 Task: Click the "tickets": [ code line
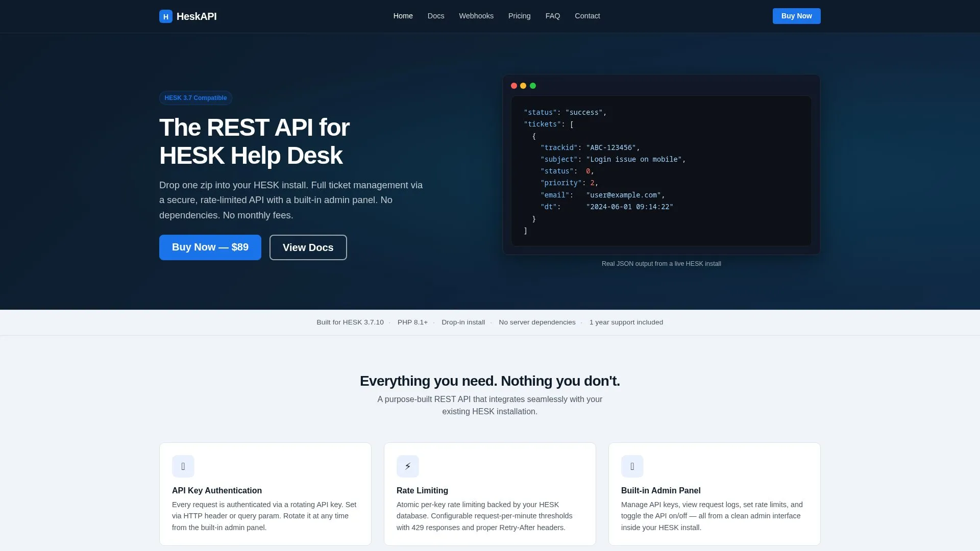pos(549,124)
